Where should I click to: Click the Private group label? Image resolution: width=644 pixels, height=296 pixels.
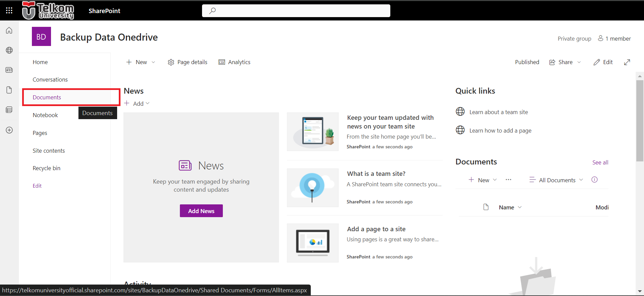(x=574, y=39)
